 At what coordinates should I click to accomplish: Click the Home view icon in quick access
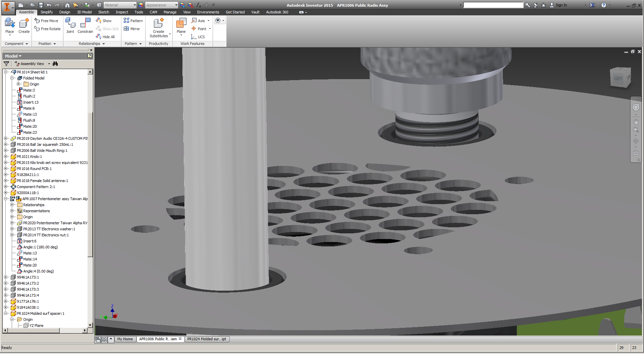pos(67,5)
